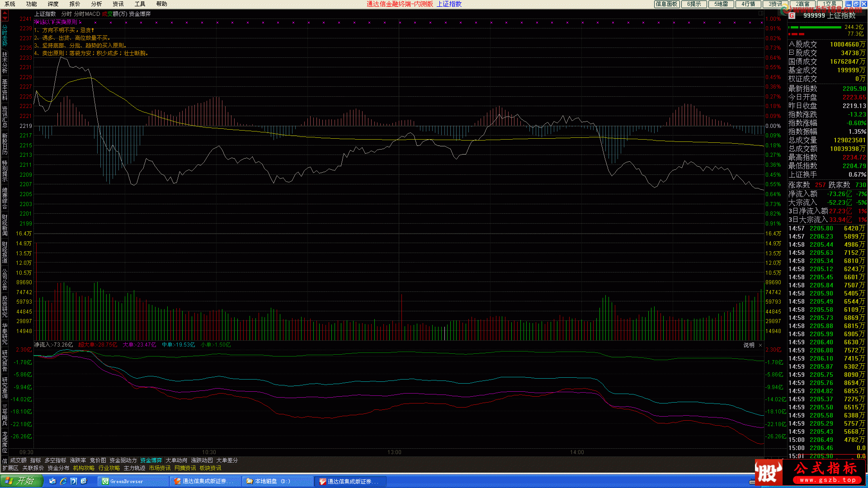
Task: Switch to the 资金博弈 tab
Action: click(x=151, y=460)
